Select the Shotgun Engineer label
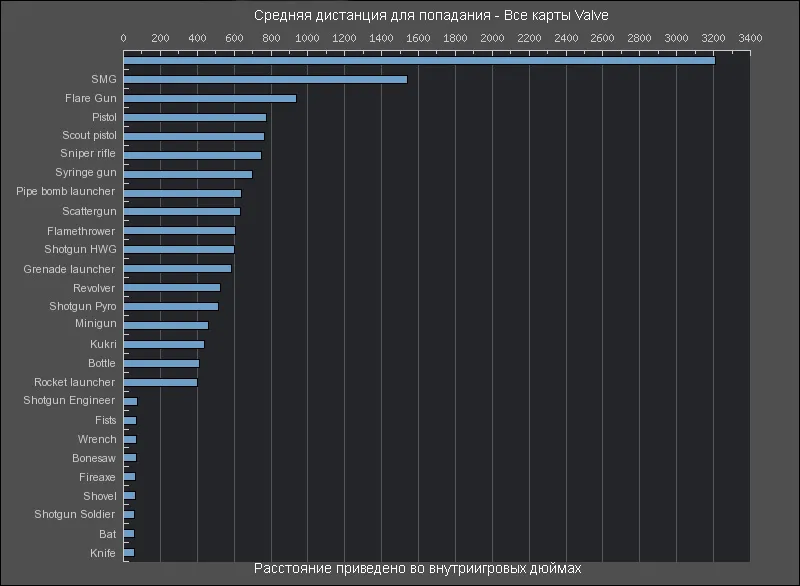 coord(69,401)
